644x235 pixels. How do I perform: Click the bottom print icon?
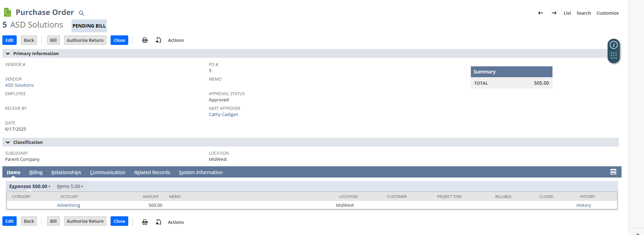(145, 222)
